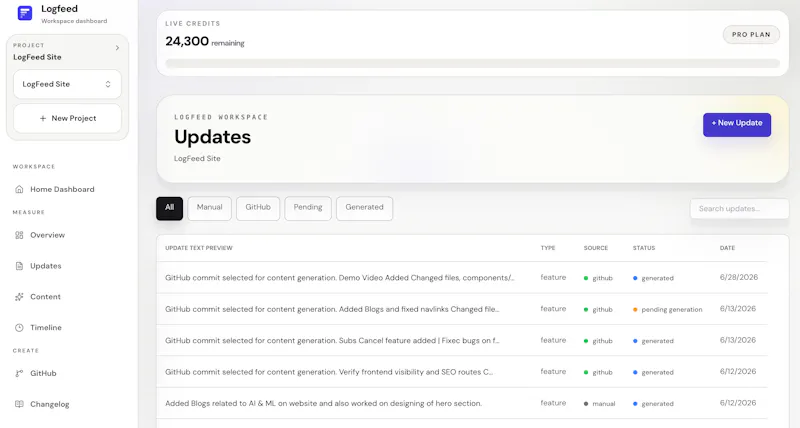Click the Logfeed logo icon
This screenshot has width=800, height=428.
tap(24, 13)
